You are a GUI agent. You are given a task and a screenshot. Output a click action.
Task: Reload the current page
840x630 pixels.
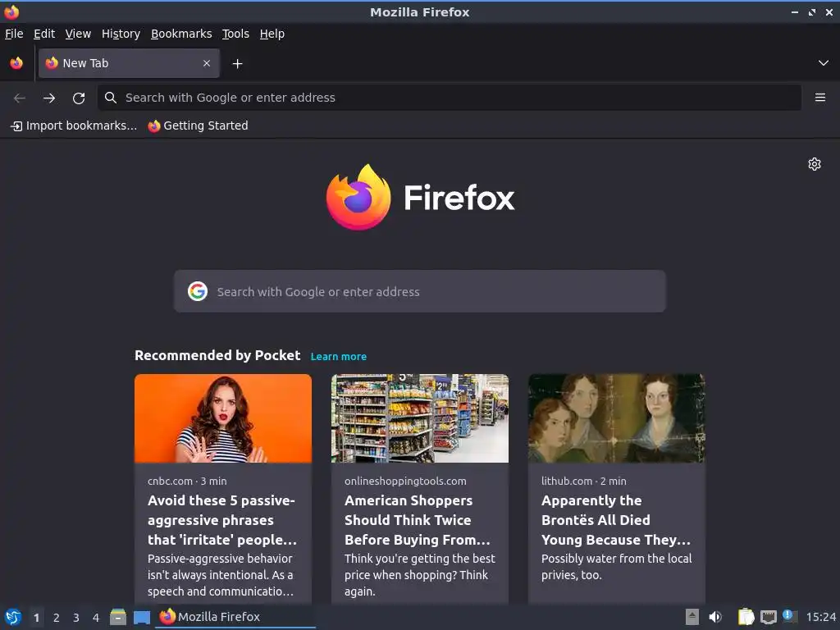click(79, 98)
